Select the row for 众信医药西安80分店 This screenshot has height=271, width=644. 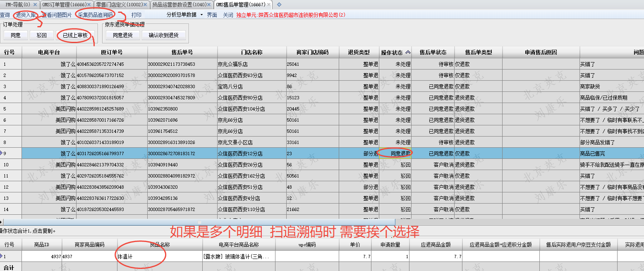point(322,98)
